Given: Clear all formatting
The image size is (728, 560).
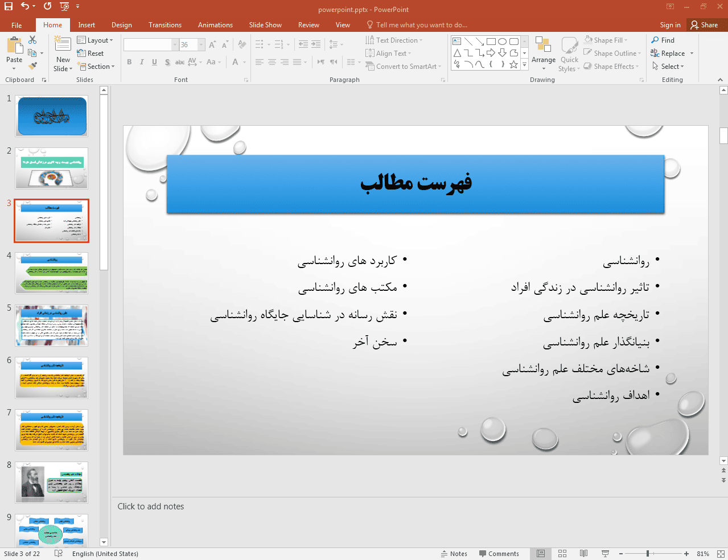Looking at the screenshot, I should pos(242,44).
